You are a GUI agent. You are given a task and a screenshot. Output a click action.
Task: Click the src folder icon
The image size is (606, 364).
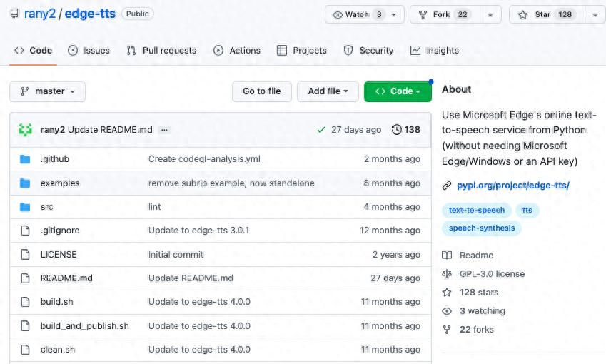(25, 207)
